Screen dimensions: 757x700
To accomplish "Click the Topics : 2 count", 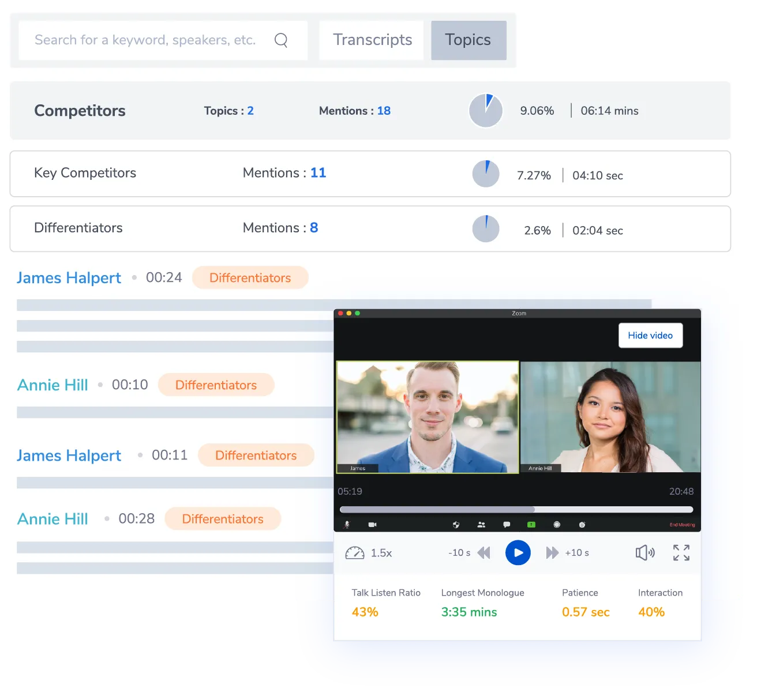I will (x=229, y=111).
